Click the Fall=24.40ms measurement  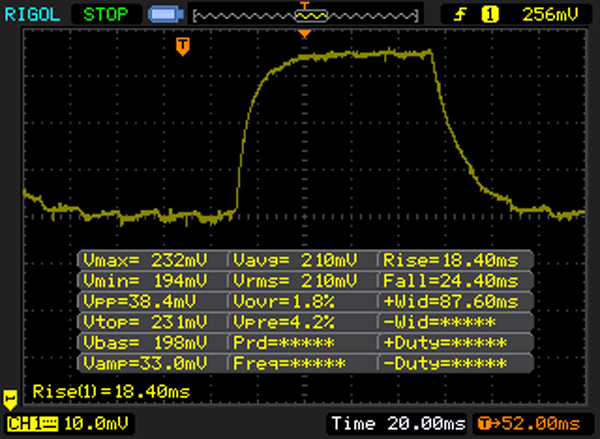pos(451,281)
